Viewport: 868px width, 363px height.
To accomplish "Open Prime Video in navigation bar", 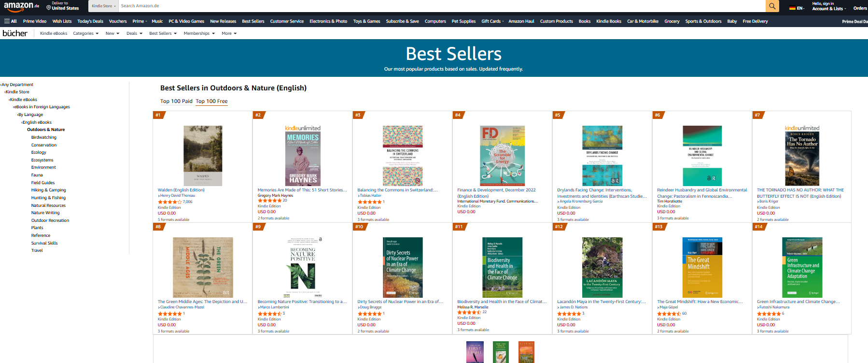I will tap(35, 21).
